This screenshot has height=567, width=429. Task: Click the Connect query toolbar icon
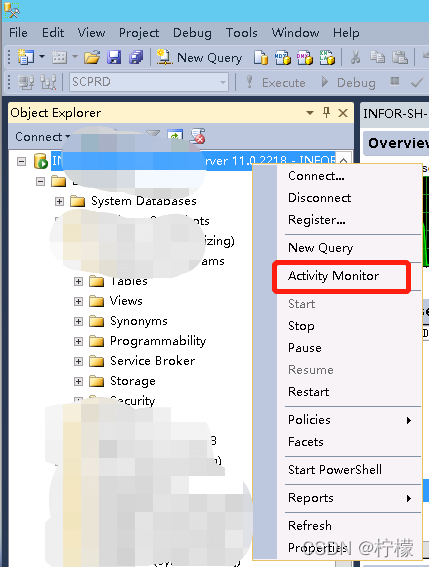(26, 82)
